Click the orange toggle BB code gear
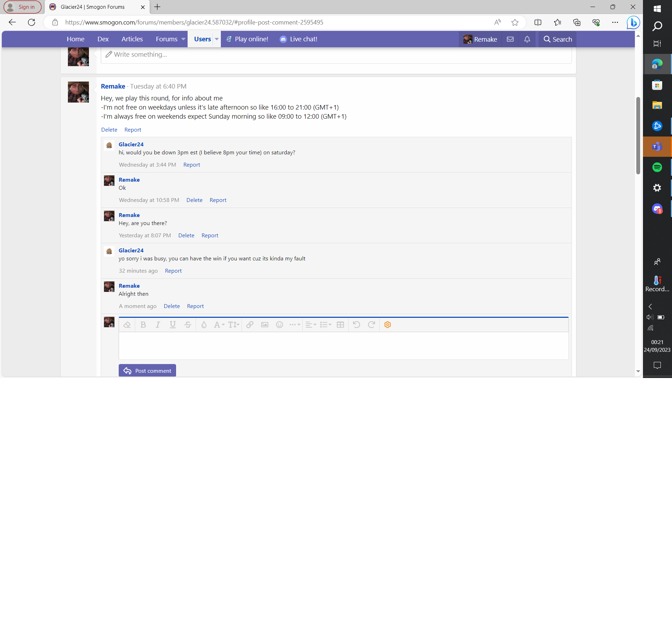Image resolution: width=672 pixels, height=630 pixels. (387, 325)
